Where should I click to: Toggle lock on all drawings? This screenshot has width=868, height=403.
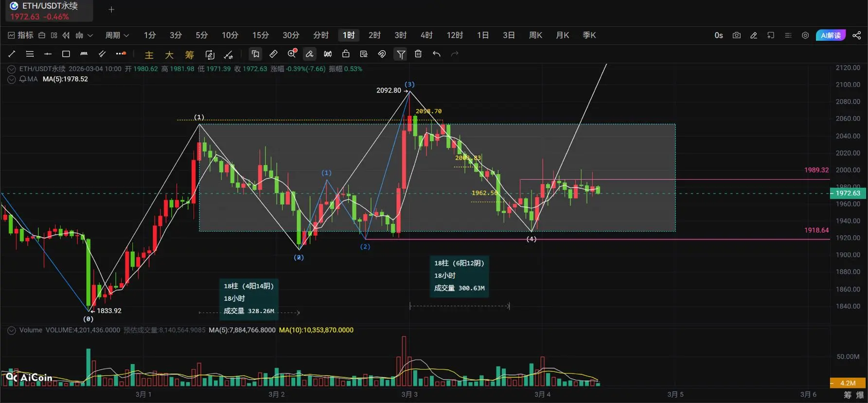(x=346, y=54)
